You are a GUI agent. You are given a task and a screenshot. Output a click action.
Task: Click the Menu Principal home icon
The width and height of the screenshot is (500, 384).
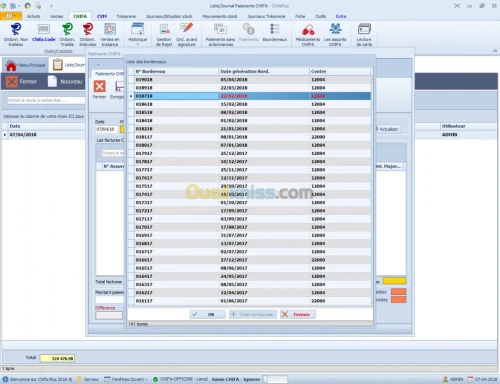(x=11, y=65)
